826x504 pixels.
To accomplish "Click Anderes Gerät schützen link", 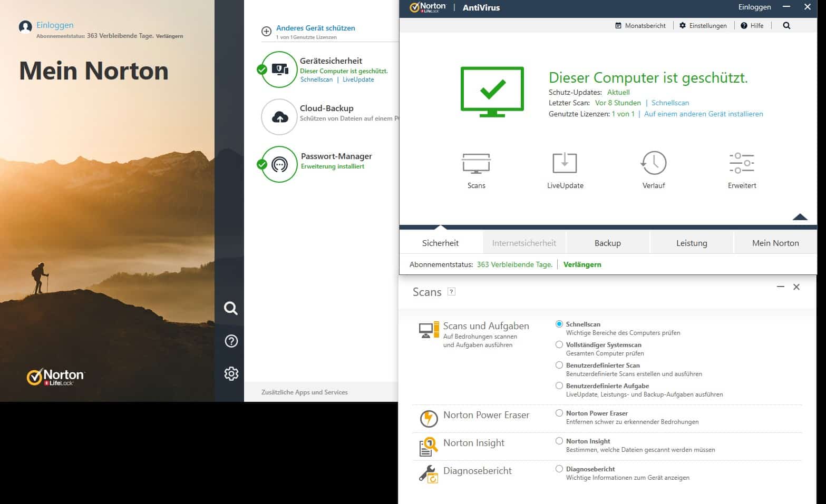I will pos(316,28).
